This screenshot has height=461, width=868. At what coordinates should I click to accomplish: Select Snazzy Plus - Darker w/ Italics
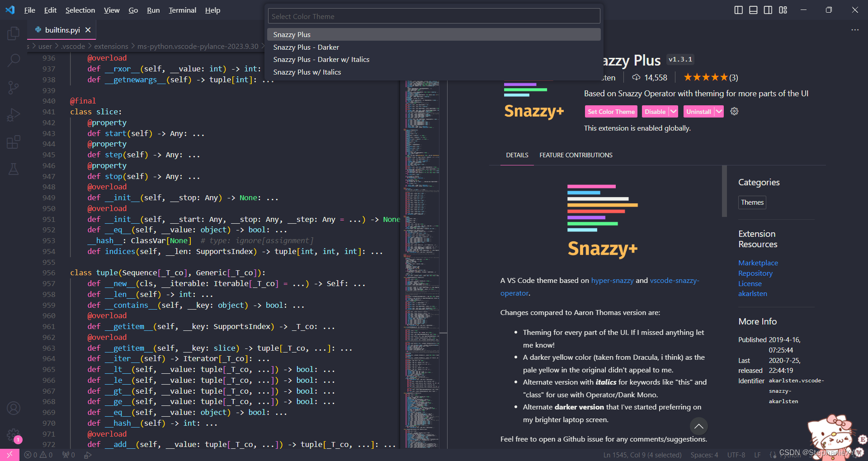click(434, 59)
